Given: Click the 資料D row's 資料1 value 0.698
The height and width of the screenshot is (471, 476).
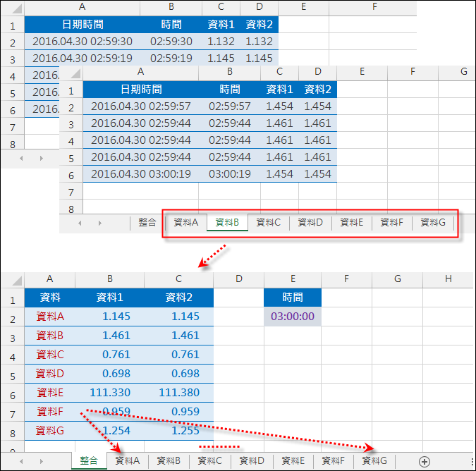Looking at the screenshot, I should point(109,374).
